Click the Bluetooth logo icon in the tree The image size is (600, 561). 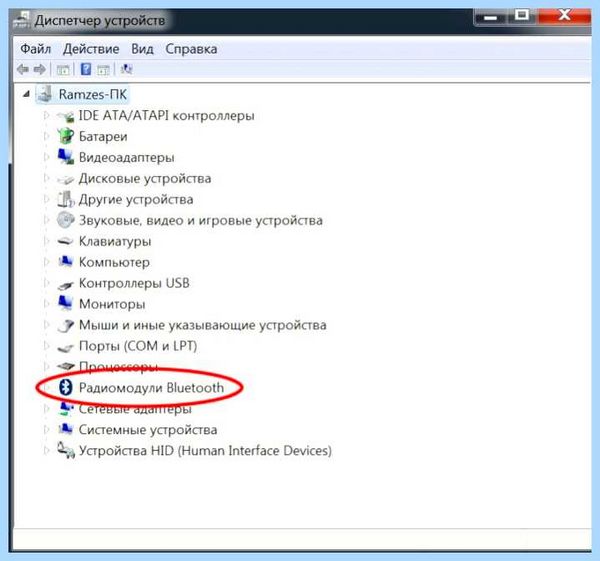tap(65, 388)
